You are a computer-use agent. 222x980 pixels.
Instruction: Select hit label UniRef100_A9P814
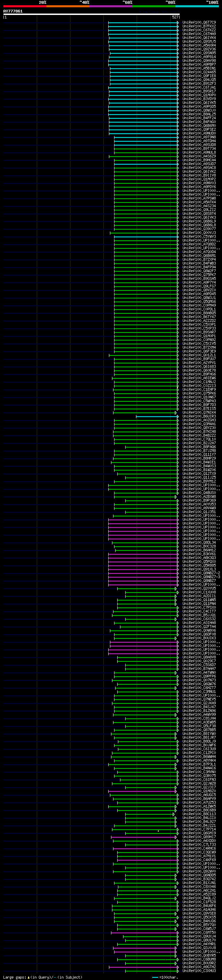click(x=199, y=57)
